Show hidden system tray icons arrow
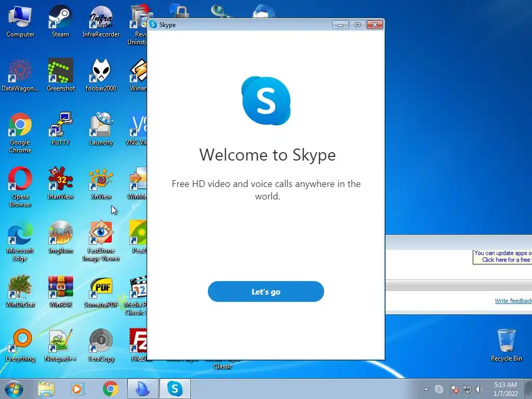Viewport: 532px width, 399px height. (x=426, y=389)
